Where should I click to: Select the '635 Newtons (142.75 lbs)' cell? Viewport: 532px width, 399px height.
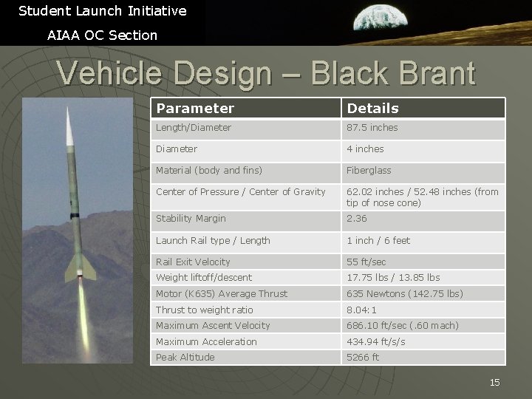[x=423, y=293]
